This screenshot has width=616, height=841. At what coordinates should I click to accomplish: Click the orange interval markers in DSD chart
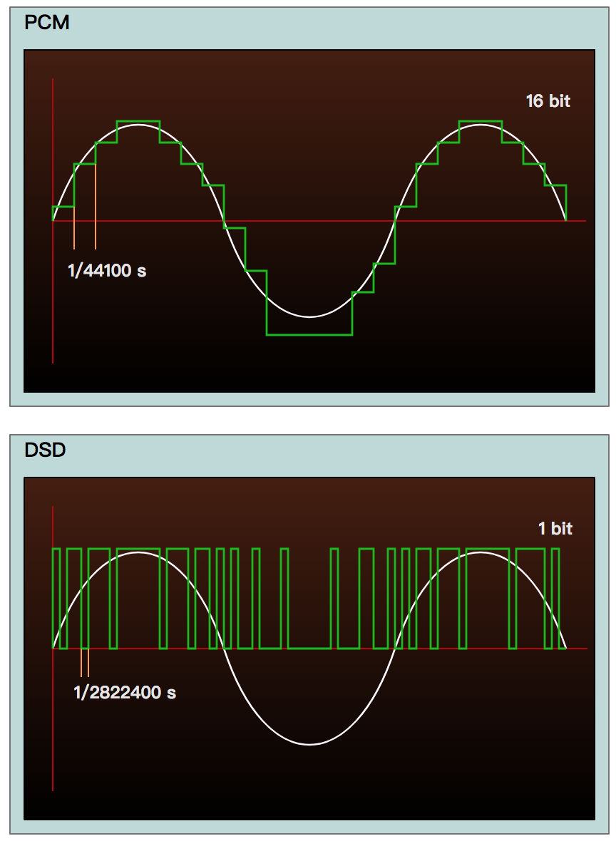86,662
